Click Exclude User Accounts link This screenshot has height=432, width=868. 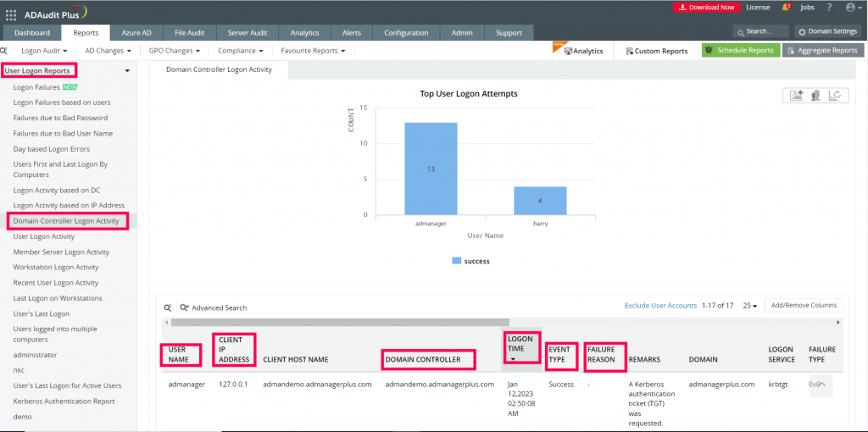(660, 305)
